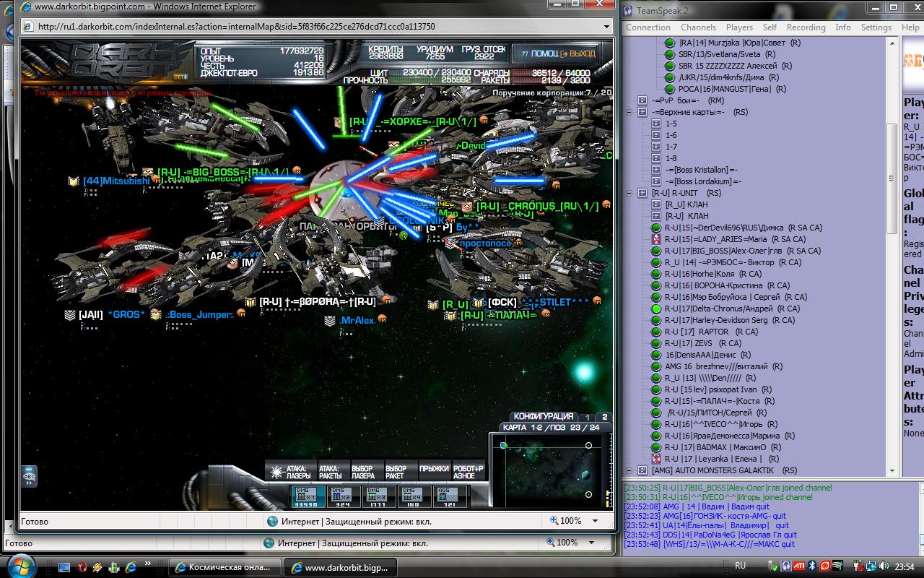
Task: Click channel 1-5 icon in TeamSpeak
Action: pos(656,124)
